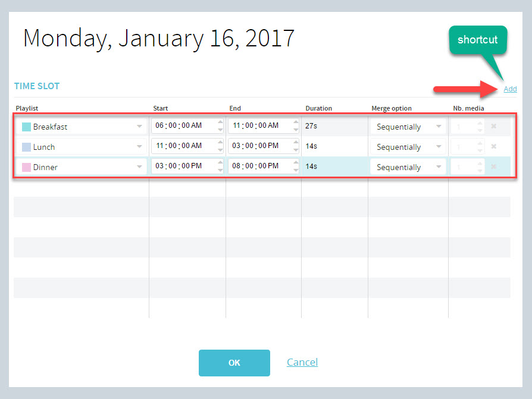Decrease Breakfast start time with down arrow
Viewport: 532px width, 399px height.
(x=220, y=130)
